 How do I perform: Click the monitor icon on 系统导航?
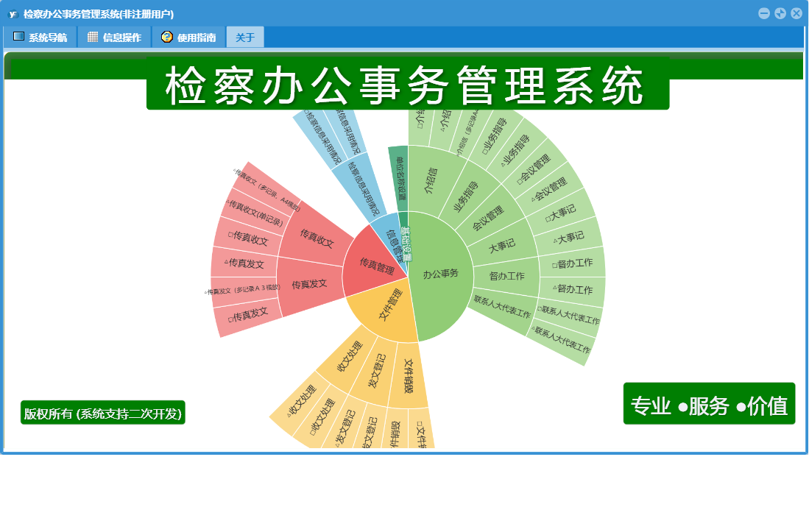[18, 37]
